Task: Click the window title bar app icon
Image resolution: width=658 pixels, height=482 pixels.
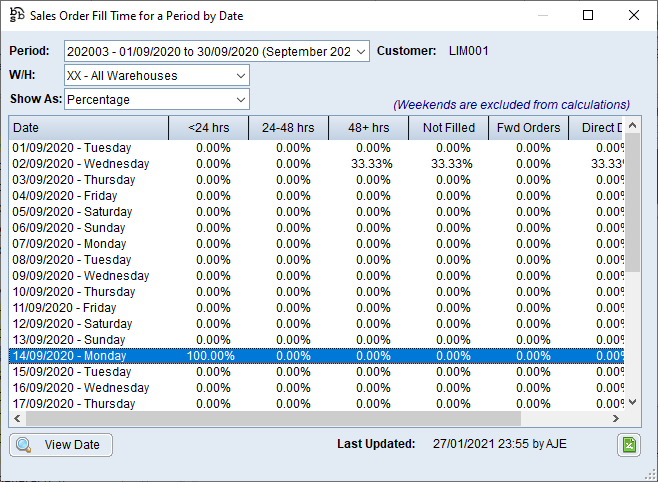Action: pos(17,16)
